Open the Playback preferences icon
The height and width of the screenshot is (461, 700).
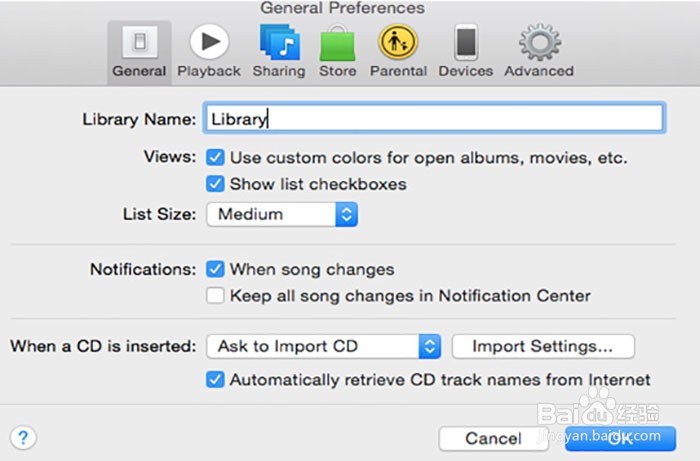tap(209, 43)
